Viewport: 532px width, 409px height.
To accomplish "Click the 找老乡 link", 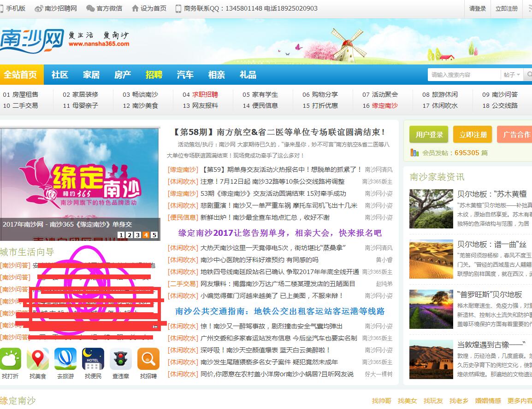I will pyautogui.click(x=459, y=401).
